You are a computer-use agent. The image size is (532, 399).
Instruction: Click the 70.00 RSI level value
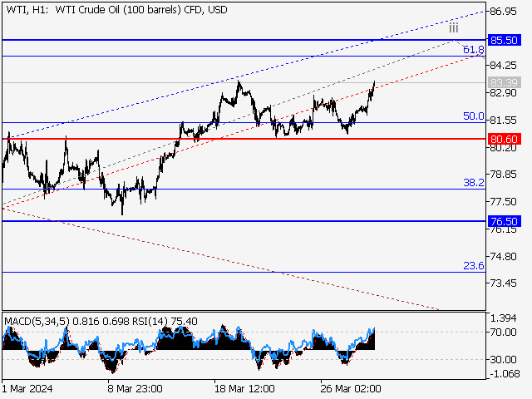(504, 332)
